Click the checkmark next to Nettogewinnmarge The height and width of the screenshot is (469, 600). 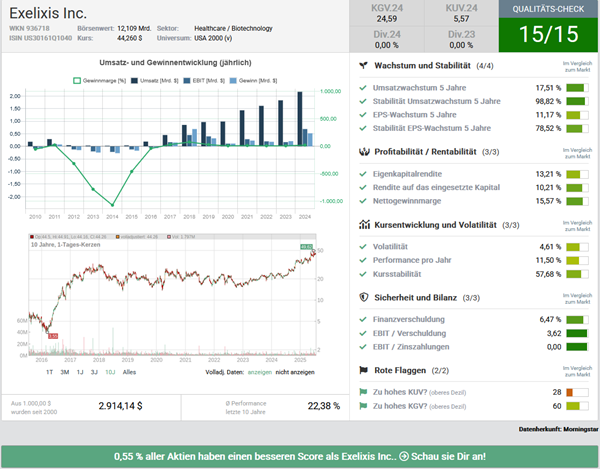tap(363, 201)
